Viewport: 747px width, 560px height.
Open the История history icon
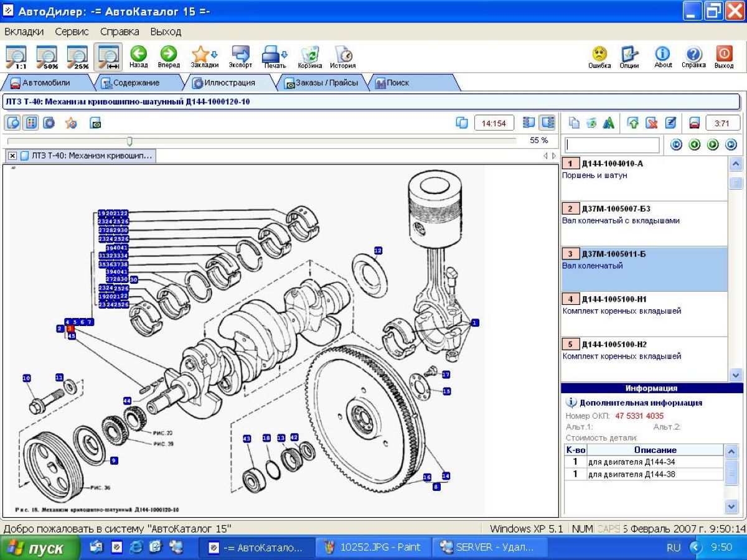[343, 56]
